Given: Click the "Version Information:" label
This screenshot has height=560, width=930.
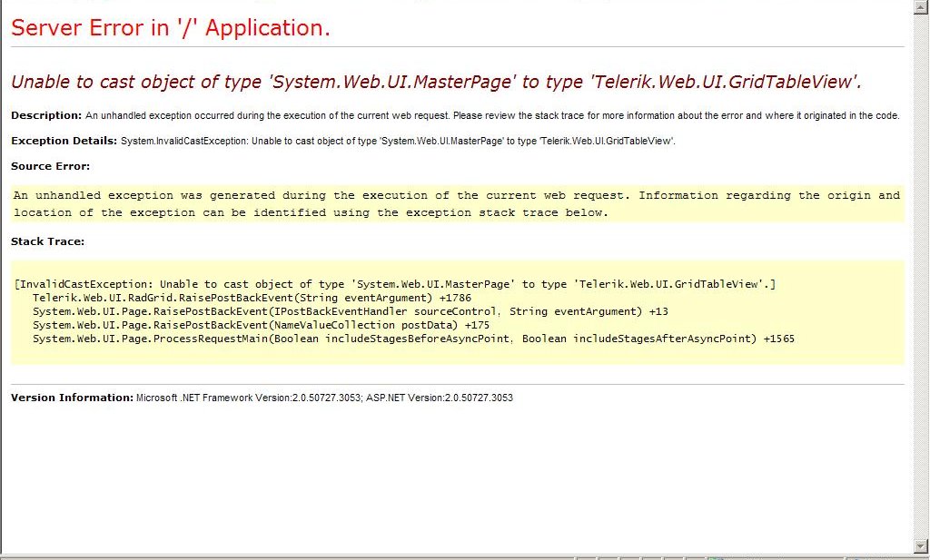Looking at the screenshot, I should pyautogui.click(x=72, y=398).
